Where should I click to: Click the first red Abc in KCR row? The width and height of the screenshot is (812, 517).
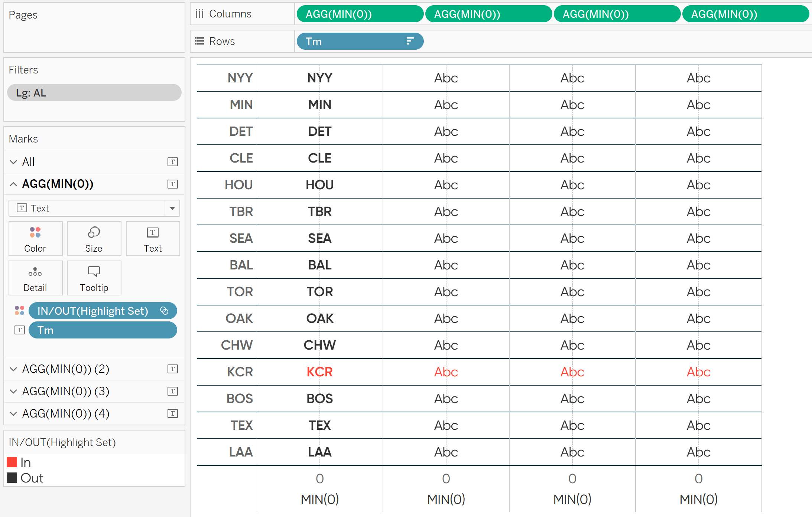pyautogui.click(x=446, y=372)
